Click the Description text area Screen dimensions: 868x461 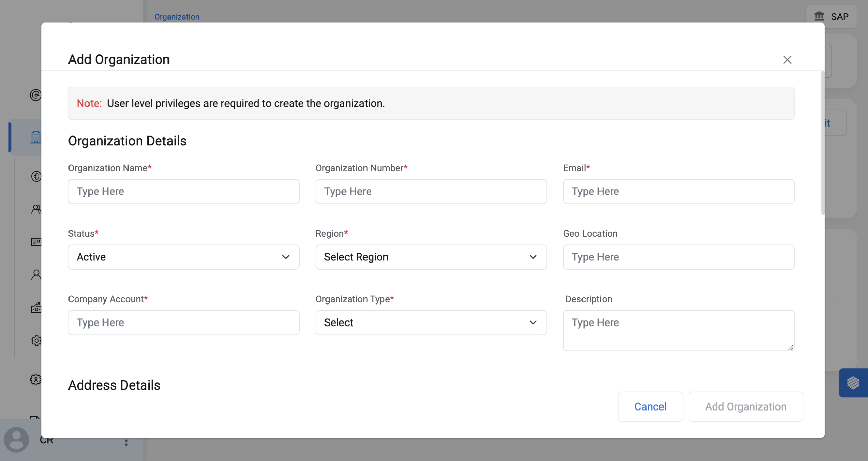point(678,330)
